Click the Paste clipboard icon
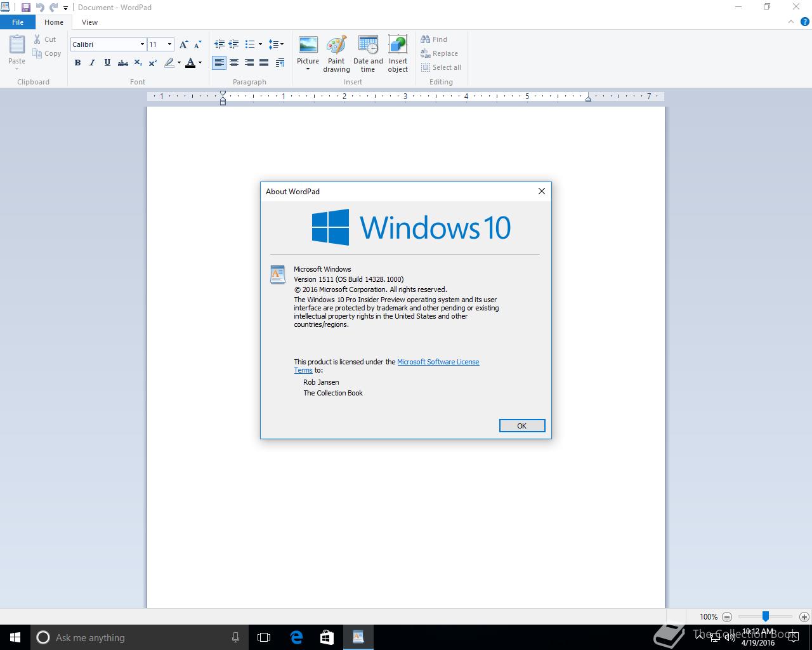This screenshot has width=812, height=650. 16,45
